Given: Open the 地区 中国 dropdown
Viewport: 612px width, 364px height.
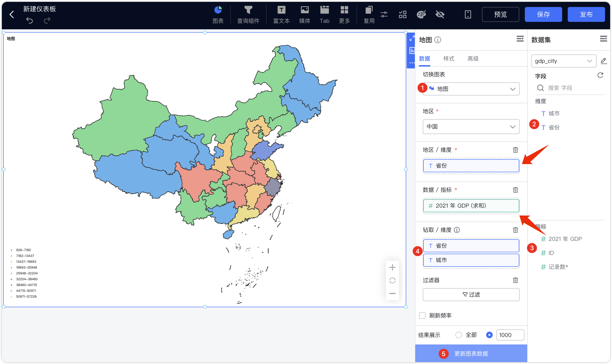Looking at the screenshot, I should click(471, 127).
